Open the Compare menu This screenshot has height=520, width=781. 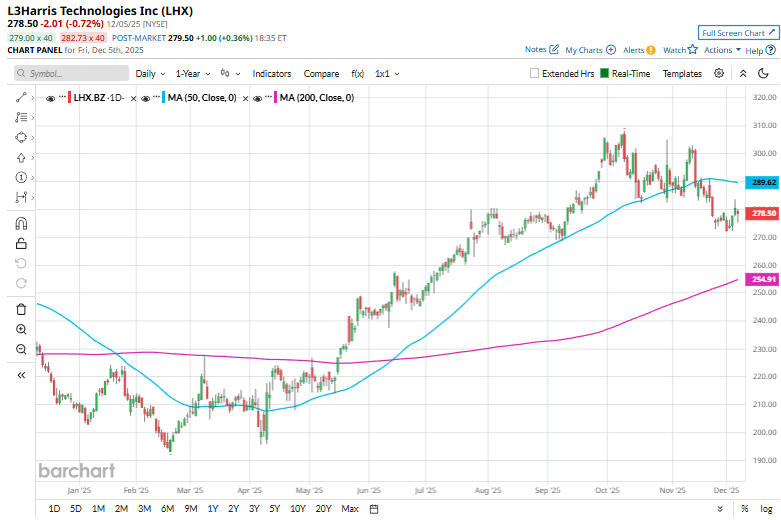(x=321, y=73)
